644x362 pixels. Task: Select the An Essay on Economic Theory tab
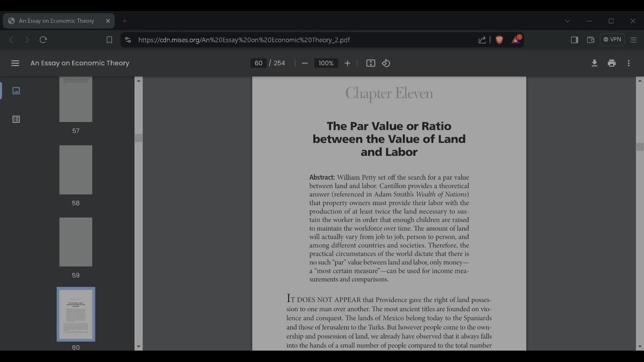(59, 21)
